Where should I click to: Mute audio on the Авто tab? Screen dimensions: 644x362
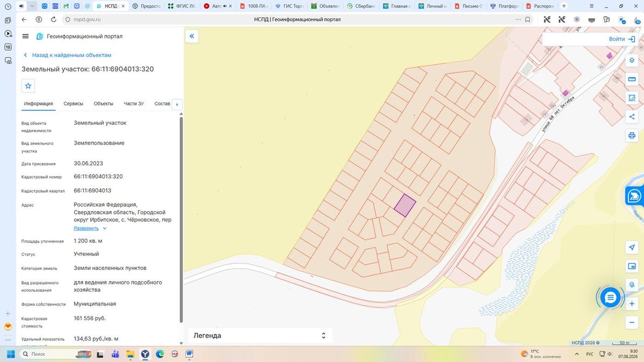[224, 6]
